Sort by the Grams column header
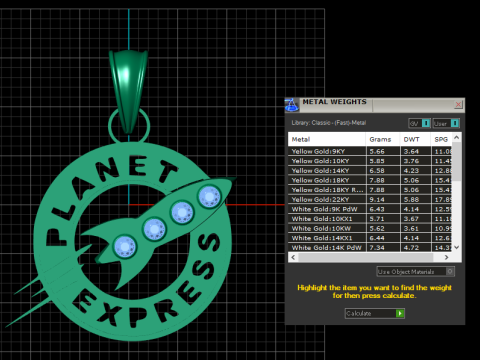The width and height of the screenshot is (480, 360). pos(383,139)
